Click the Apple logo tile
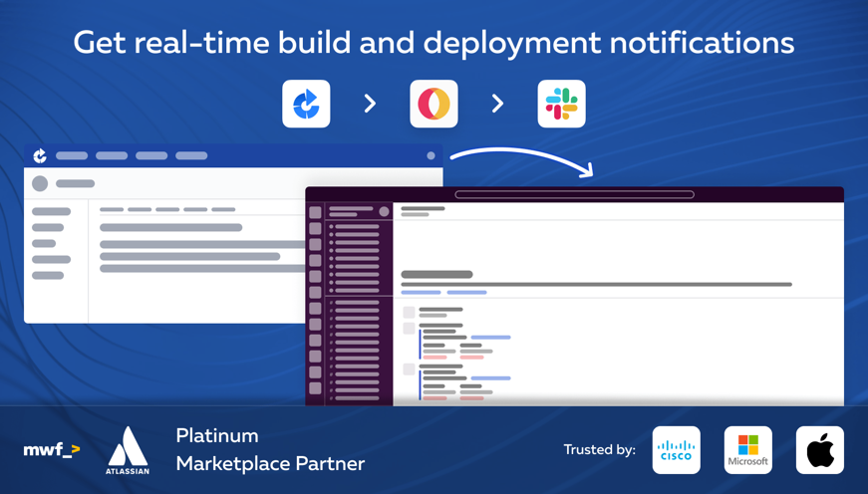Viewport: 868px width, 494px height. click(x=820, y=450)
